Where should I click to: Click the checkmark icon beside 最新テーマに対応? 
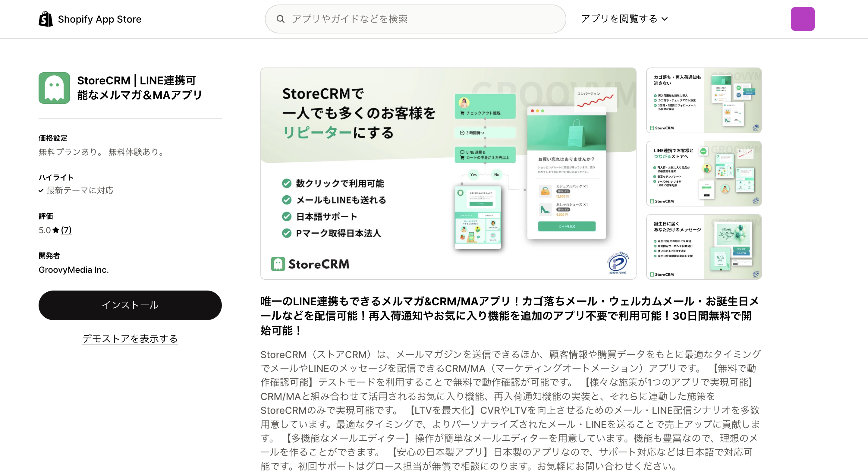41,191
